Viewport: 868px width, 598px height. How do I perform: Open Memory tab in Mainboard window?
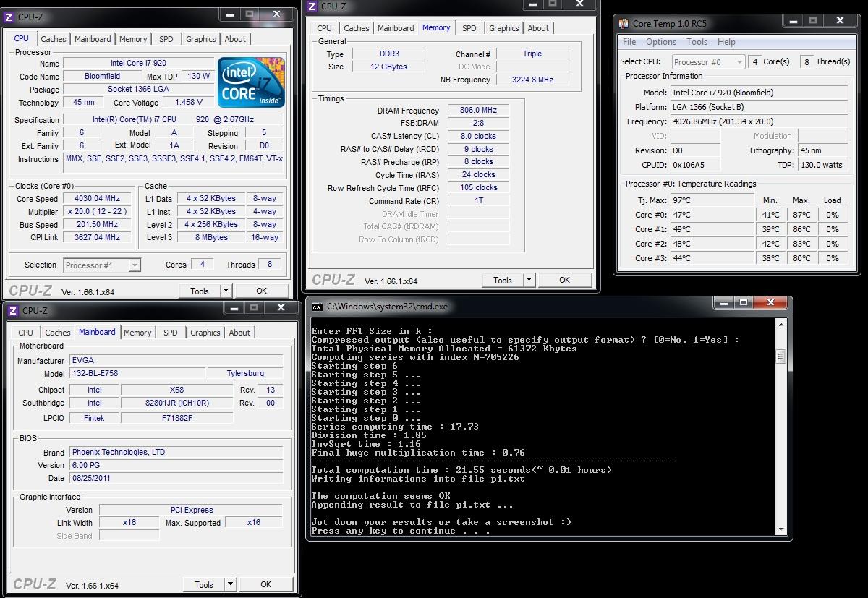point(137,333)
